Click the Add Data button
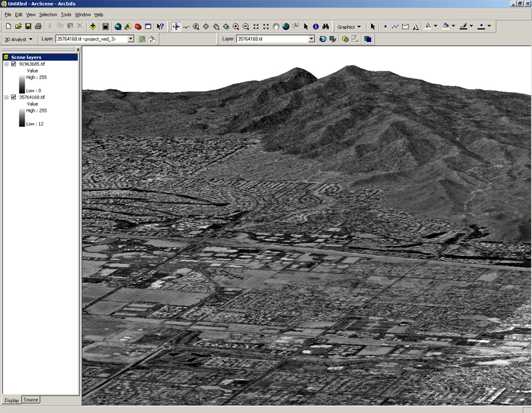 click(92, 27)
